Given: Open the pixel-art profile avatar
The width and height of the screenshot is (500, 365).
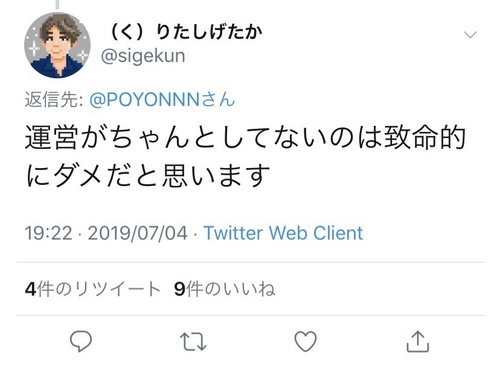Looking at the screenshot, I should [57, 45].
